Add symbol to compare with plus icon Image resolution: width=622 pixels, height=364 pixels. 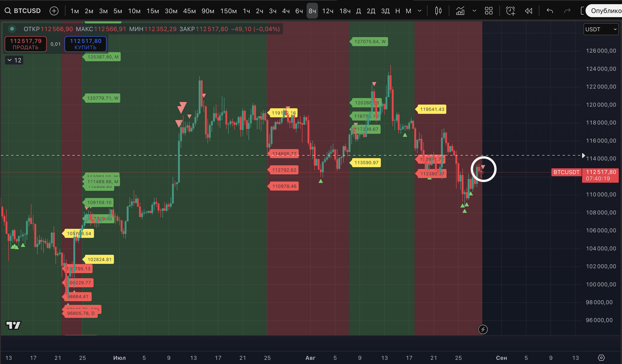tap(54, 11)
